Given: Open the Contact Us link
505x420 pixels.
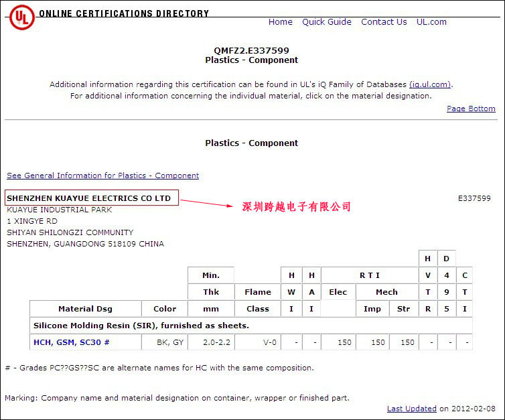Looking at the screenshot, I should point(384,22).
